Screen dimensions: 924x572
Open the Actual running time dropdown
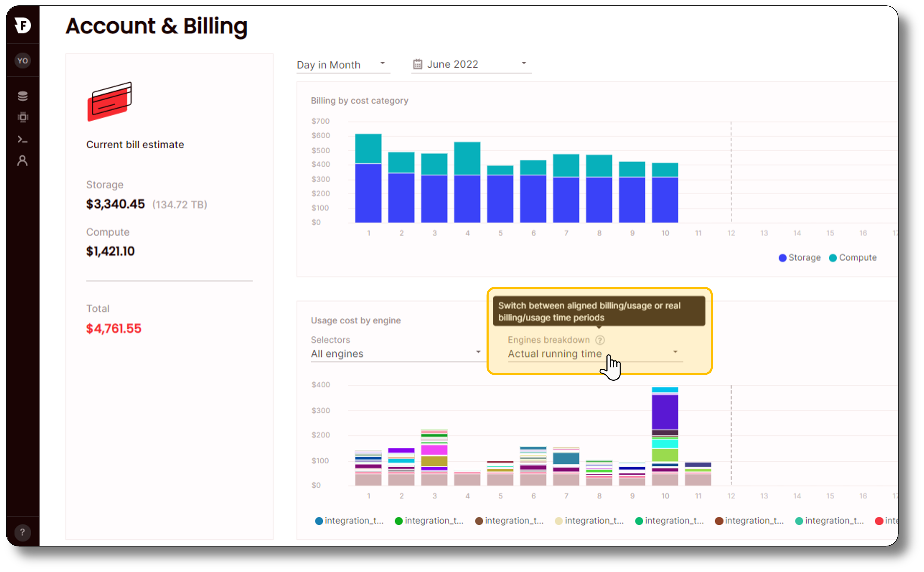pos(595,353)
